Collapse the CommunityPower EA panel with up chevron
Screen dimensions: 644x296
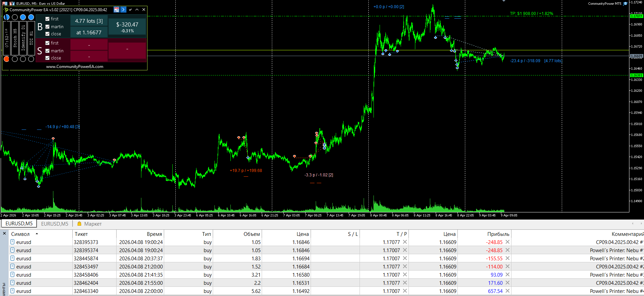point(137,10)
